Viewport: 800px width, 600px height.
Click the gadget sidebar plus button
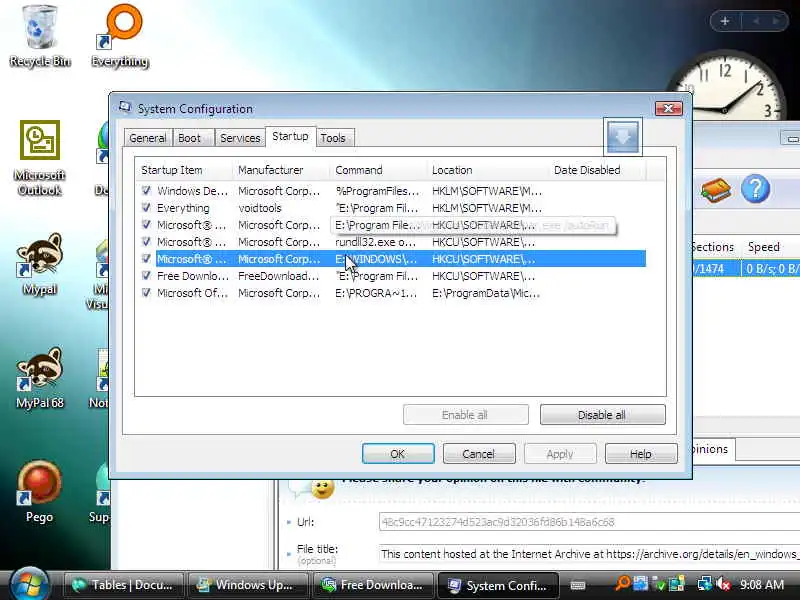(x=724, y=21)
